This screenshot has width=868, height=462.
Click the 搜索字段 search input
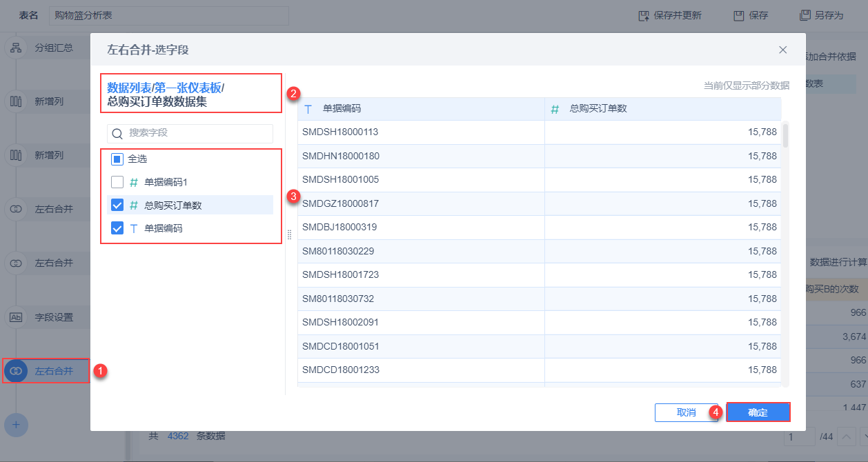197,133
